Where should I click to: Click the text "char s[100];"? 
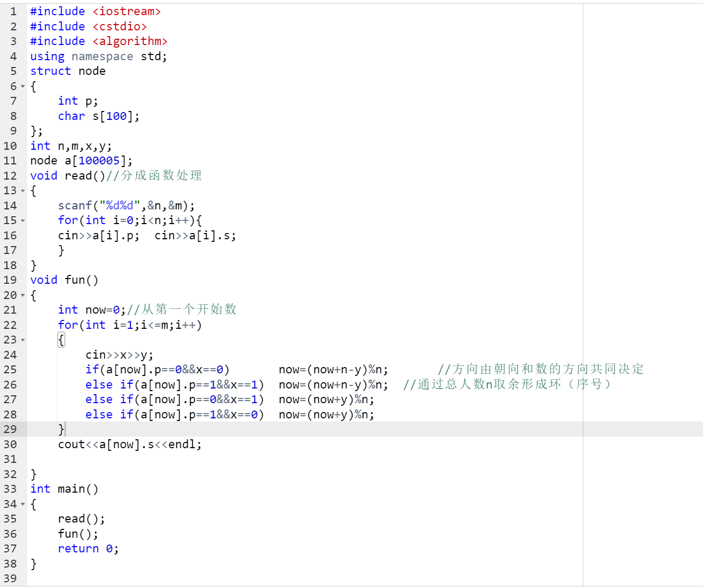99,116
